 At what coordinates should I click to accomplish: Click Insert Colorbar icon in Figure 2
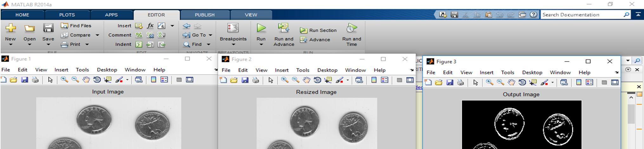(x=374, y=80)
